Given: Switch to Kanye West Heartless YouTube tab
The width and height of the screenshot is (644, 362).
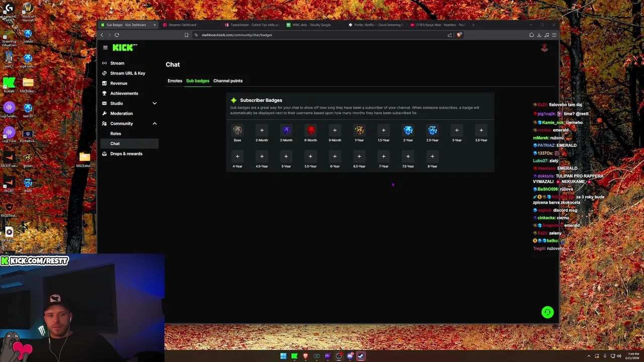Looking at the screenshot, I should 437,25.
